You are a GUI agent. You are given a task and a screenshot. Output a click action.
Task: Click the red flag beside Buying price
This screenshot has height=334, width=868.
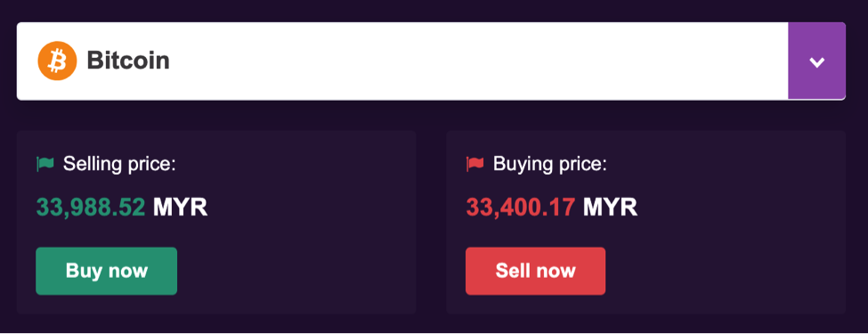[x=475, y=164]
